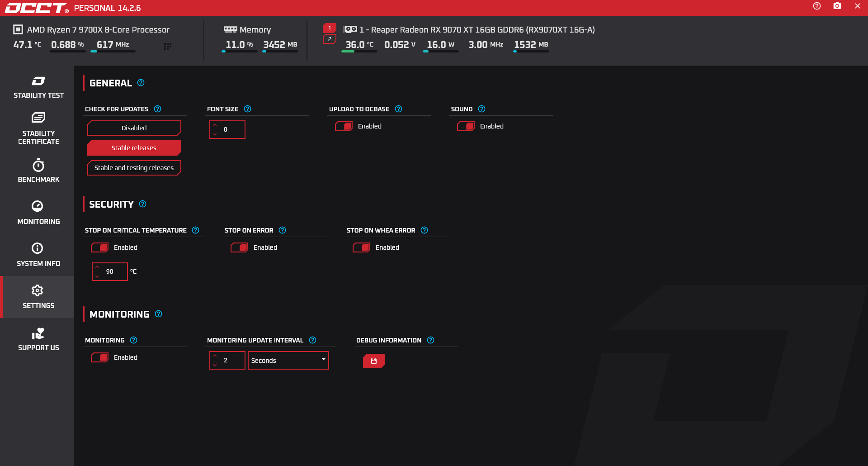This screenshot has width=868, height=466.
Task: Click the Reaper Radeon RX 9070 XT name
Action: 477,30
